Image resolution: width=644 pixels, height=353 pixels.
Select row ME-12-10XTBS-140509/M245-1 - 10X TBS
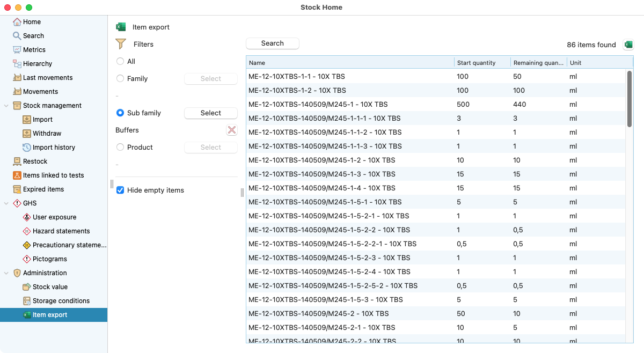coord(436,105)
